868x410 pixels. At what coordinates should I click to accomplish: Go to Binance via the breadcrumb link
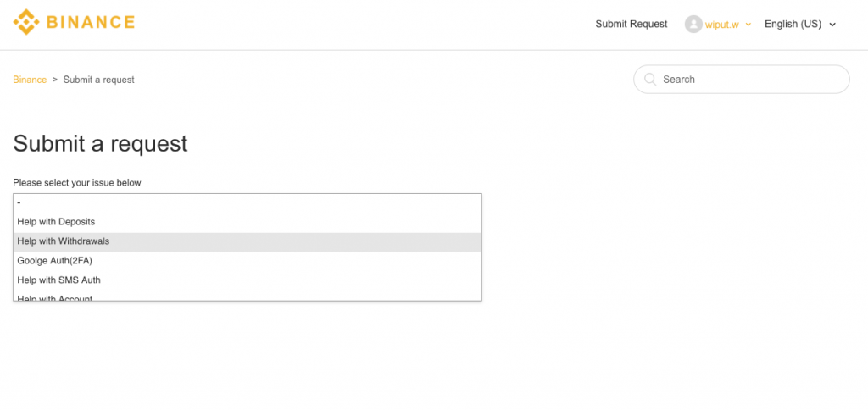coord(30,80)
